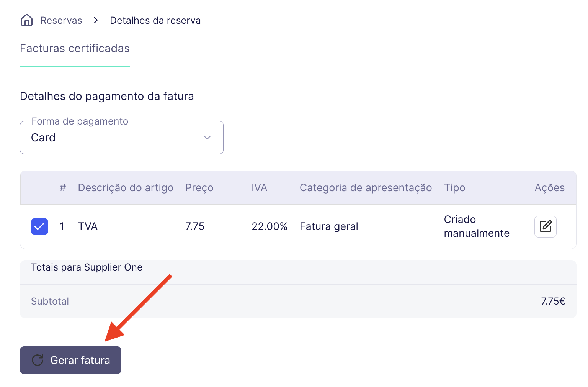Click the Preço column header
588x387 pixels.
[x=199, y=188]
